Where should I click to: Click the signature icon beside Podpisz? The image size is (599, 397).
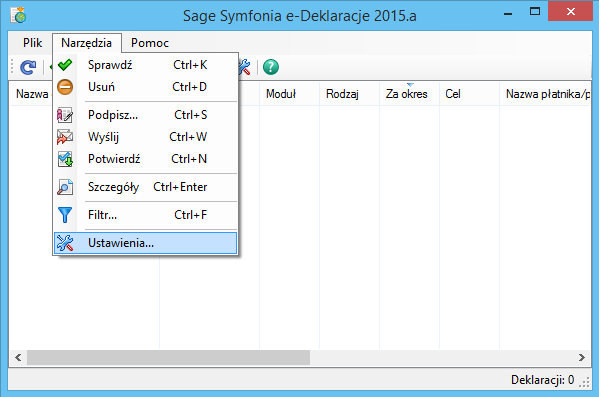pyautogui.click(x=65, y=115)
